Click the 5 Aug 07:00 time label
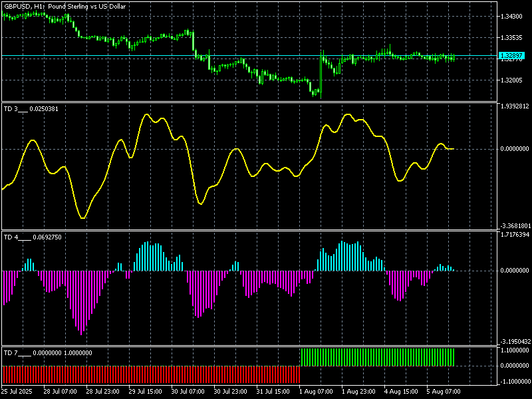Screen dimensions: 532x399 tap(444, 391)
